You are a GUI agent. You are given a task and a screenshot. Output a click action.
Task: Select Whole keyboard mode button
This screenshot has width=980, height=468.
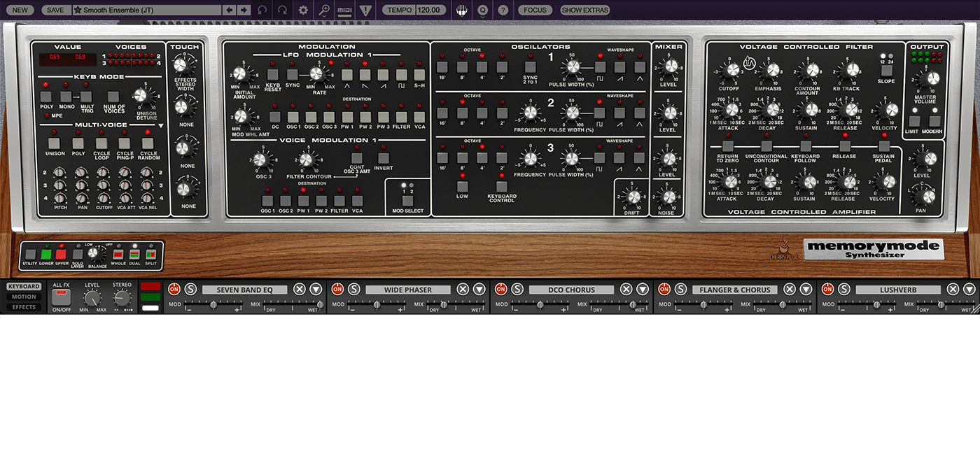tap(118, 255)
